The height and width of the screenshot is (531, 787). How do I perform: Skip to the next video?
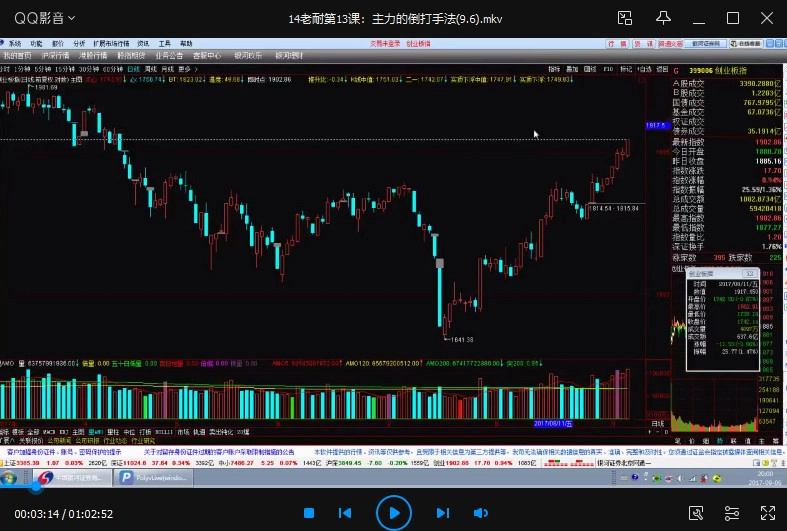click(x=442, y=513)
